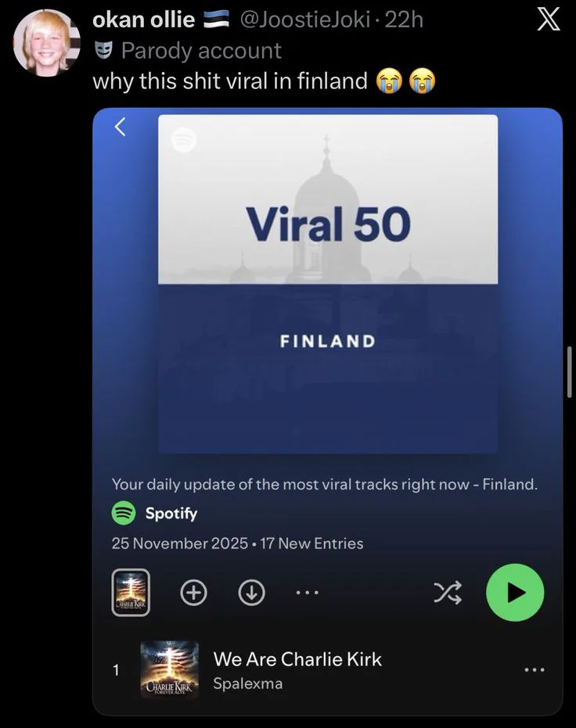576x728 pixels.
Task: Click the scrollbar handle at right
Action: click(570, 371)
